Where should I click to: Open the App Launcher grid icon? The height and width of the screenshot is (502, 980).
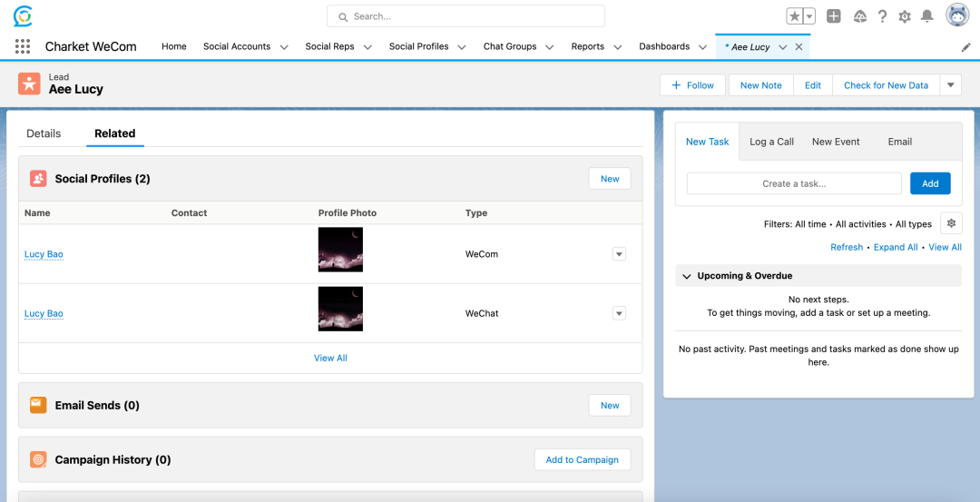point(23,46)
